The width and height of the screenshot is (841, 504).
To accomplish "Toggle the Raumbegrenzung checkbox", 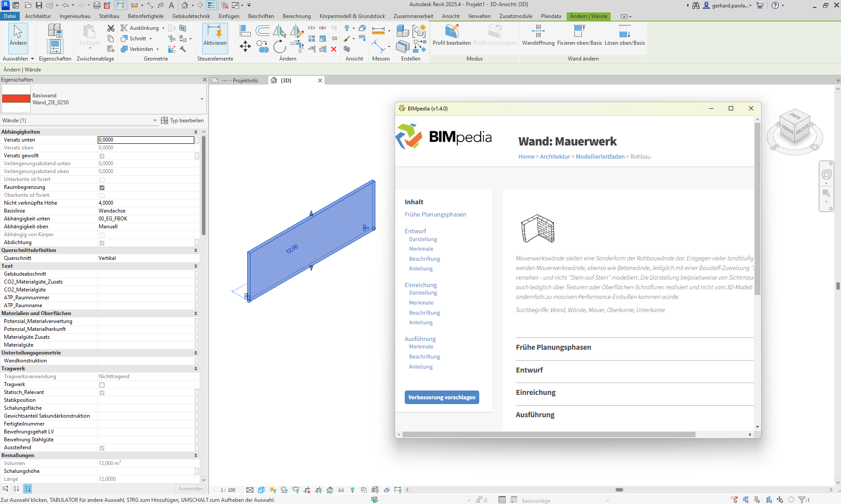I will (x=102, y=188).
